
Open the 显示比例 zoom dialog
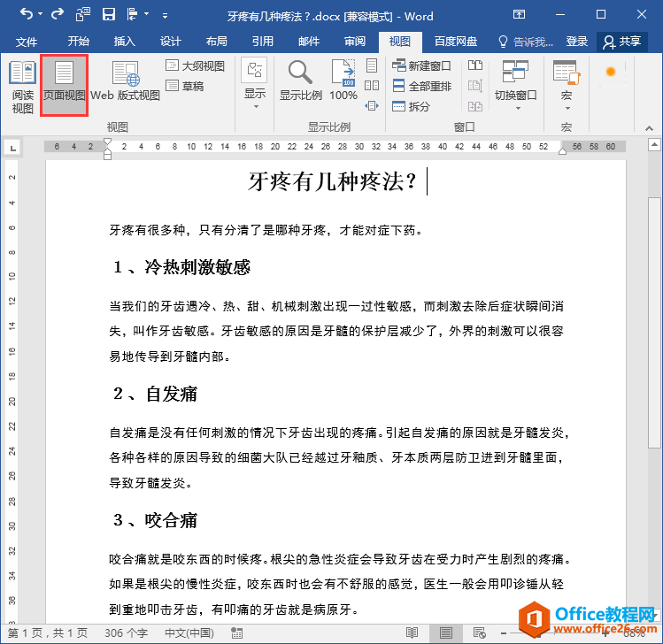pos(300,81)
